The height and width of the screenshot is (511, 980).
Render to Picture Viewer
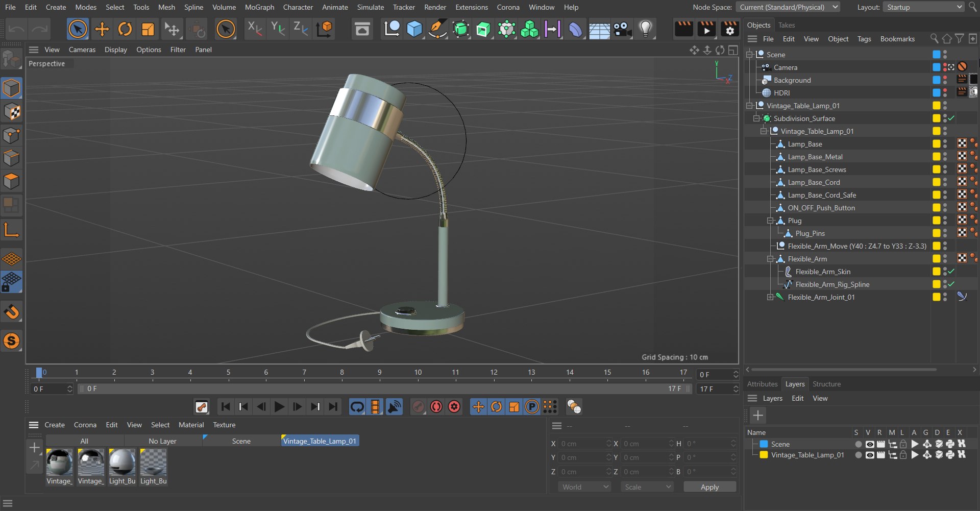point(706,29)
